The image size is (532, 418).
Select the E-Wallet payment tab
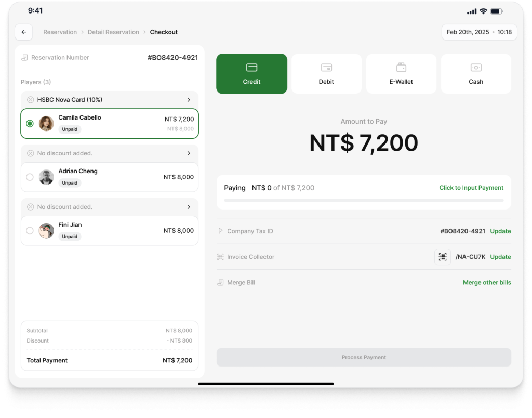coord(401,74)
